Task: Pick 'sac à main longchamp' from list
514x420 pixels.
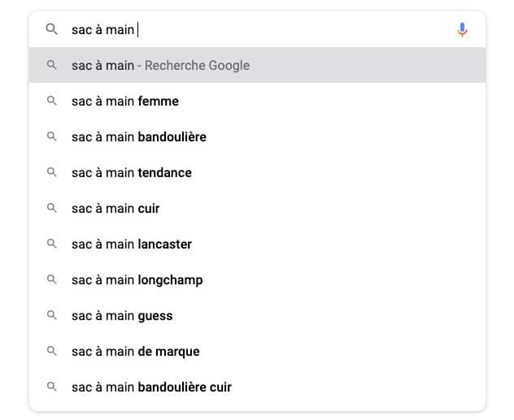Action: 257,280
